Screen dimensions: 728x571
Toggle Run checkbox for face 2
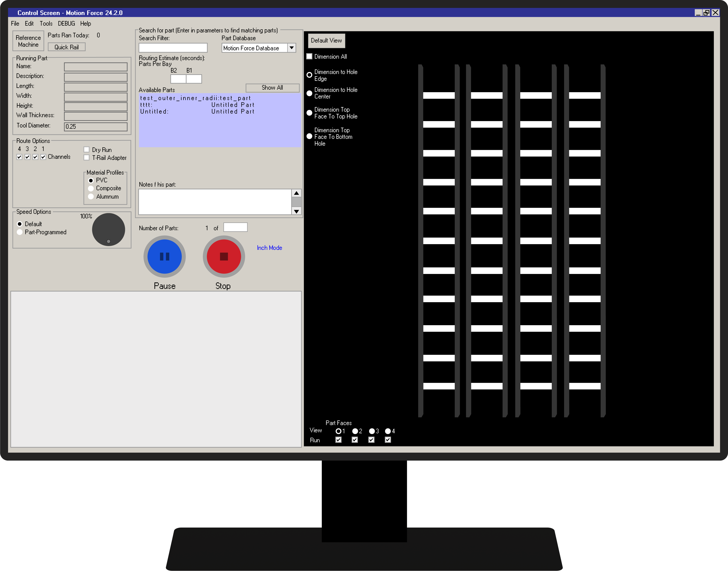pos(355,440)
